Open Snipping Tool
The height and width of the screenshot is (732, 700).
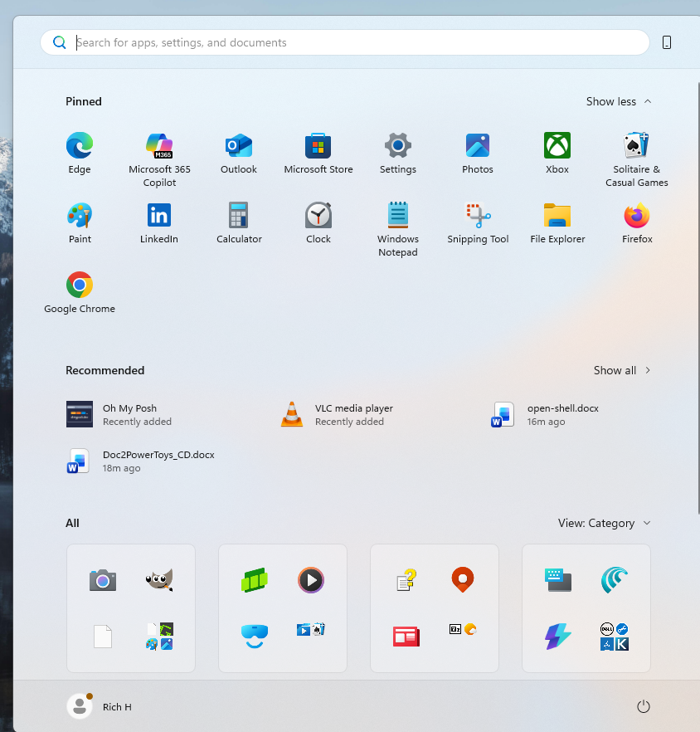tap(478, 223)
